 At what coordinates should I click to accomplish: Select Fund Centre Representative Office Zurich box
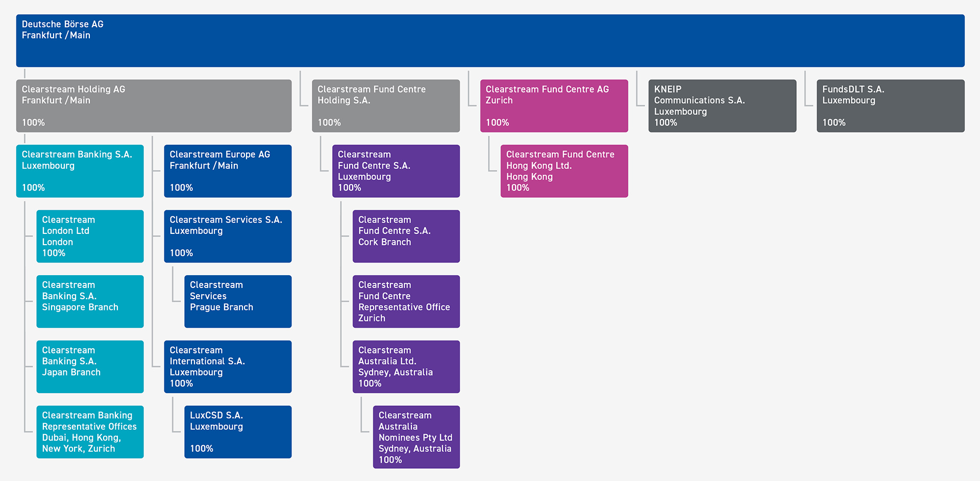(x=406, y=301)
